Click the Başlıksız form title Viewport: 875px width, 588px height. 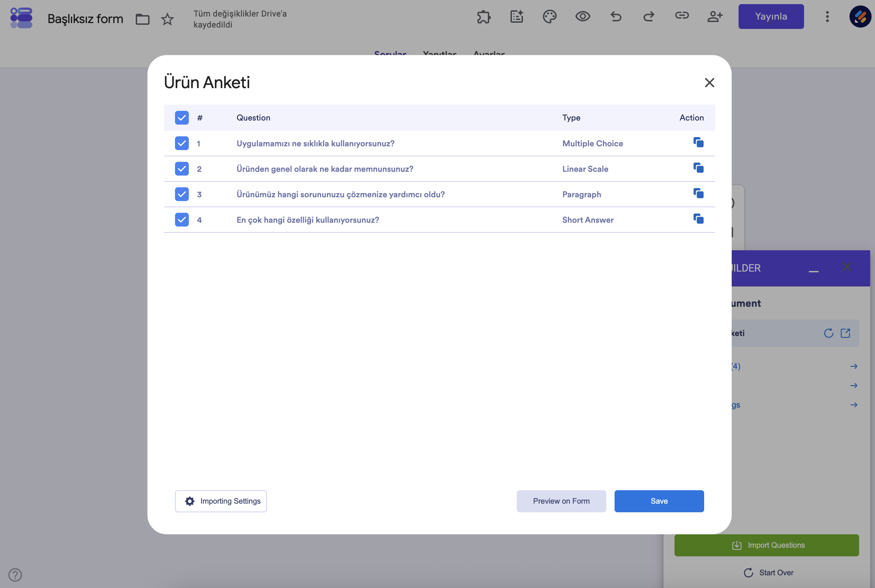pyautogui.click(x=85, y=19)
